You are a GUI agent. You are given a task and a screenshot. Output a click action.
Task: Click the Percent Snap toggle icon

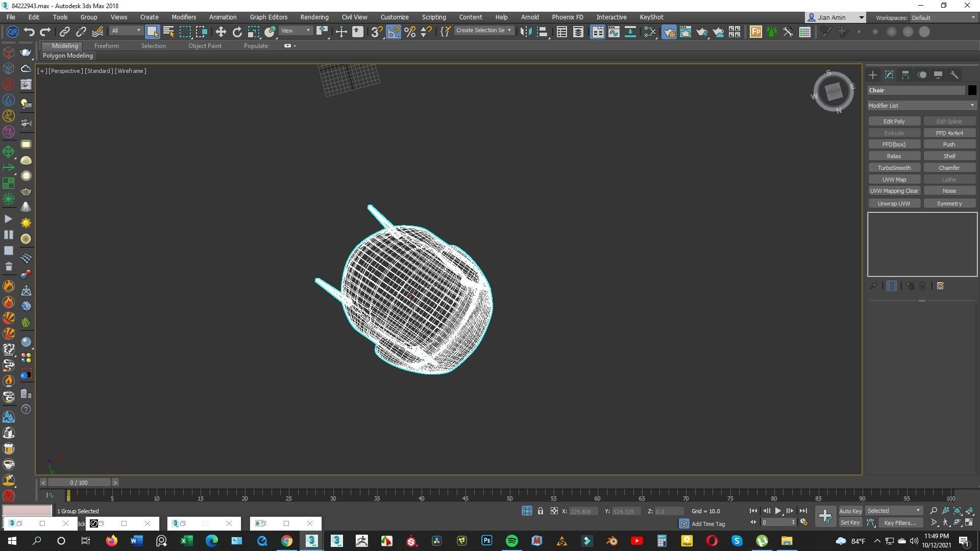(x=410, y=32)
